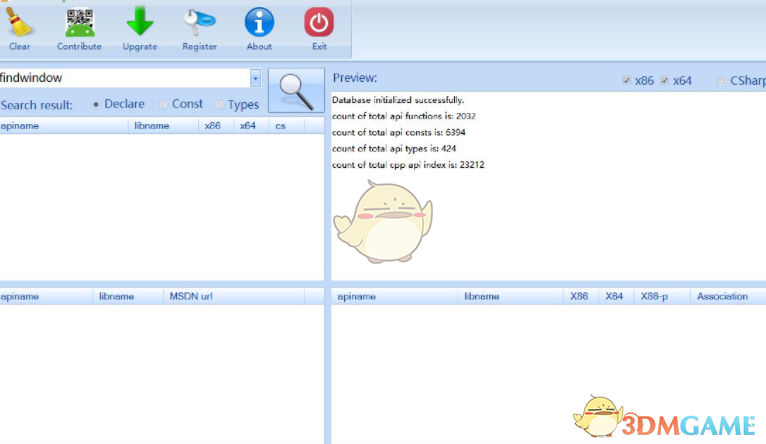Screen dimensions: 766x444
Task: Click 'Database initialized successfully.' text
Action: 398,100
